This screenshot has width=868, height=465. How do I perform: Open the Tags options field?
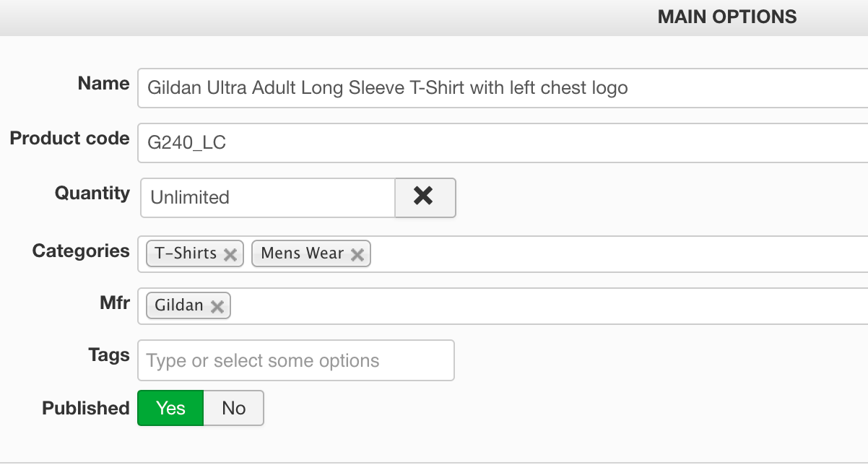(295, 360)
